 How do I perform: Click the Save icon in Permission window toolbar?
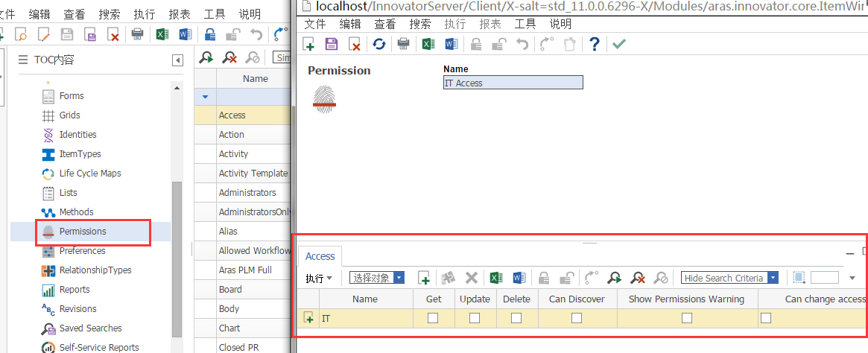(332, 45)
